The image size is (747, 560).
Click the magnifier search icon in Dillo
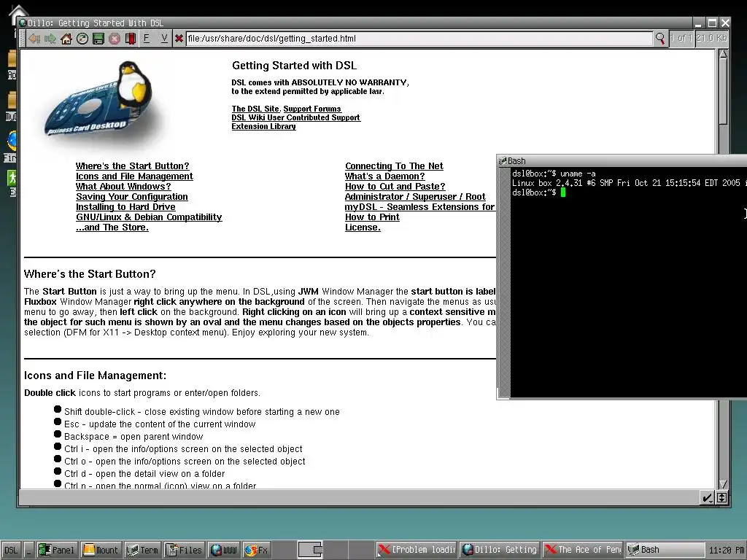pyautogui.click(x=659, y=39)
